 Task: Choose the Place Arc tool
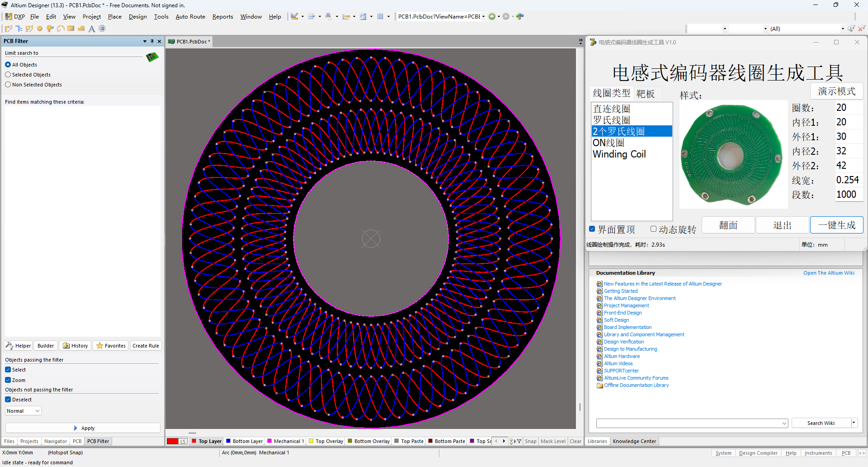click(60, 29)
